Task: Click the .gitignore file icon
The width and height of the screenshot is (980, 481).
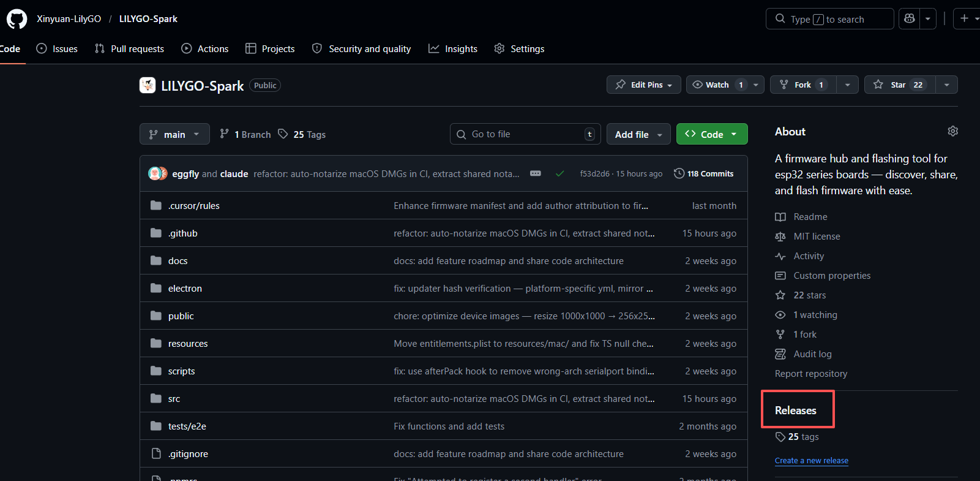Action: pos(156,453)
